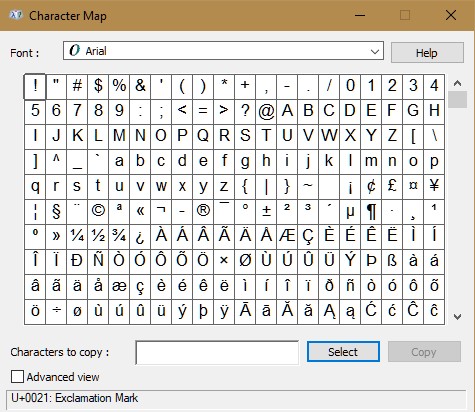Select the yen ¥ symbol
475x412 pixels.
click(x=434, y=187)
